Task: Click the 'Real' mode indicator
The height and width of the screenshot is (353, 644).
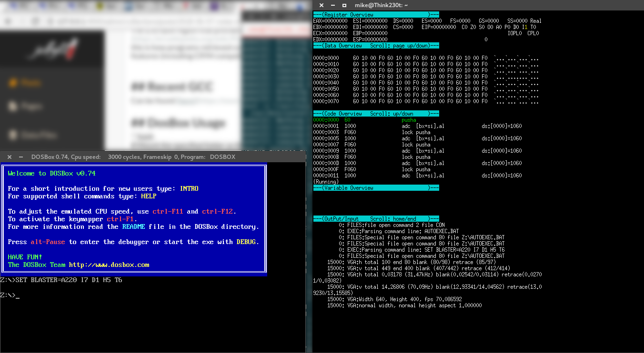Action: pos(536,21)
